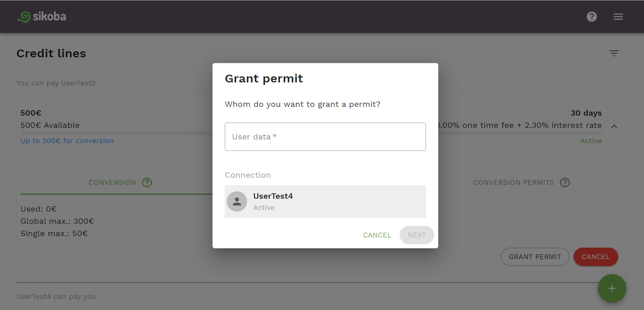Click the Active status label
Screen dimensions: 644x310
pos(591,141)
